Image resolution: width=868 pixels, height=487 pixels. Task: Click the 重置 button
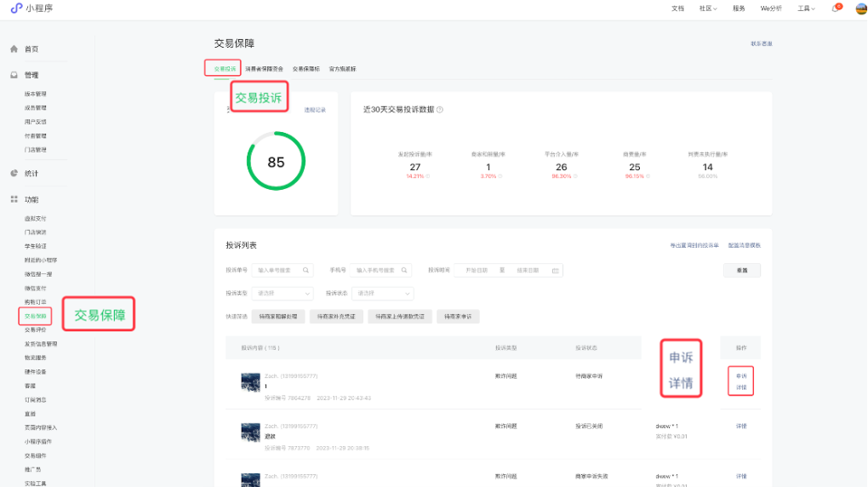(x=742, y=270)
